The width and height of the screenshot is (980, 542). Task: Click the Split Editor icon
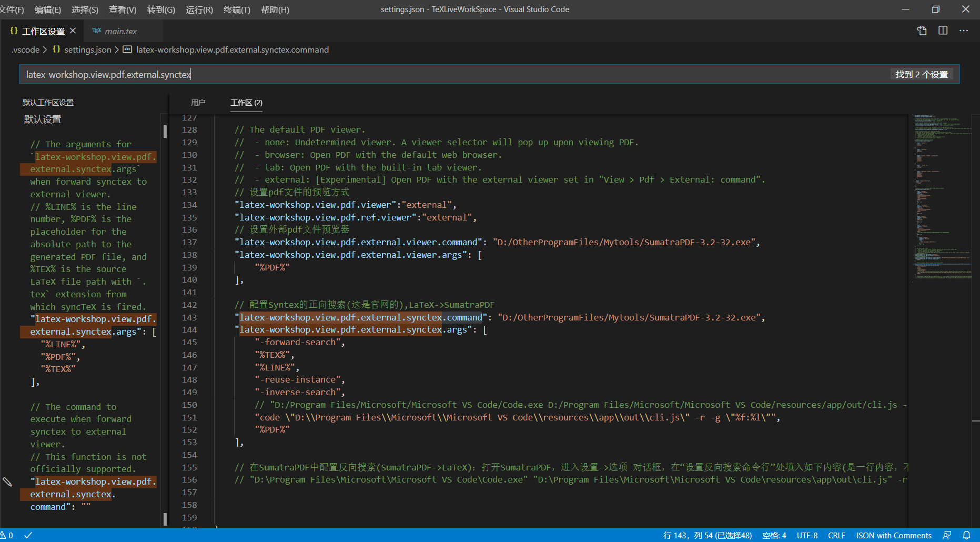942,31
